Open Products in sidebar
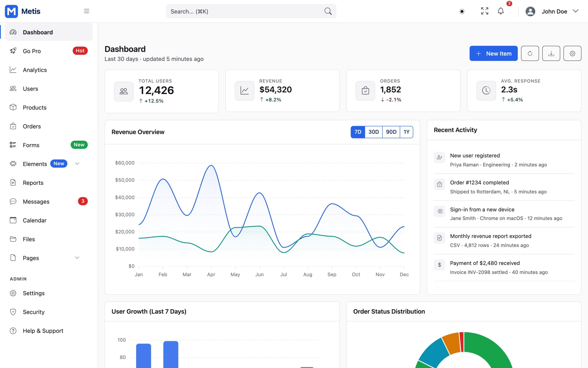This screenshot has width=588, height=368. [49, 107]
